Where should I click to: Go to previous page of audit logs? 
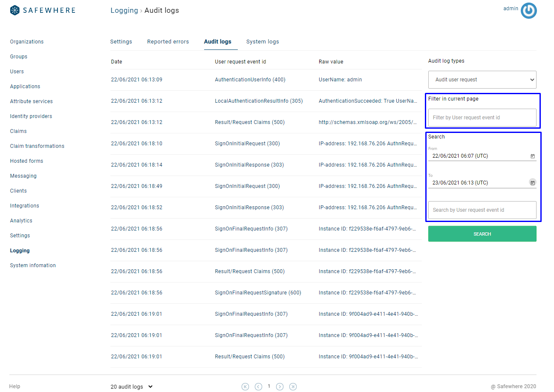coord(258,386)
